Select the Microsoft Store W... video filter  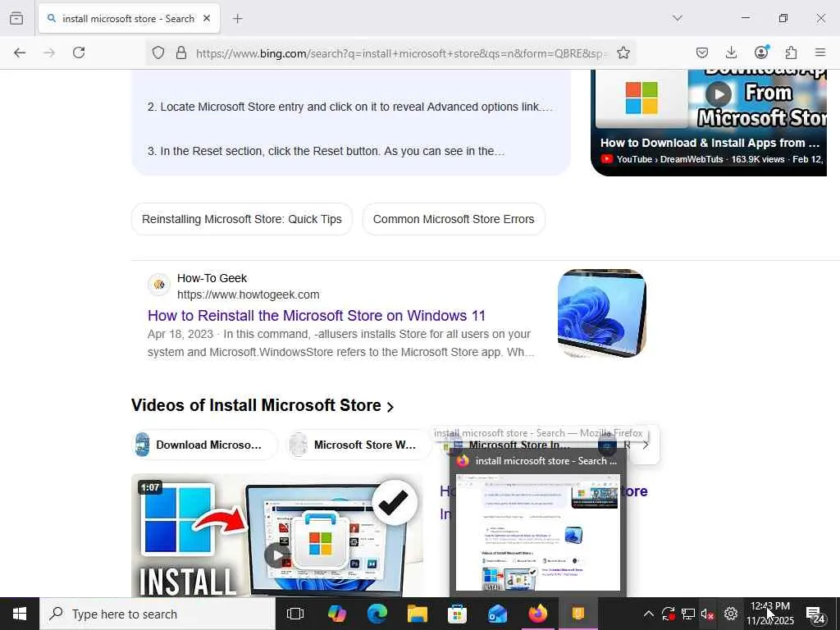coord(360,445)
